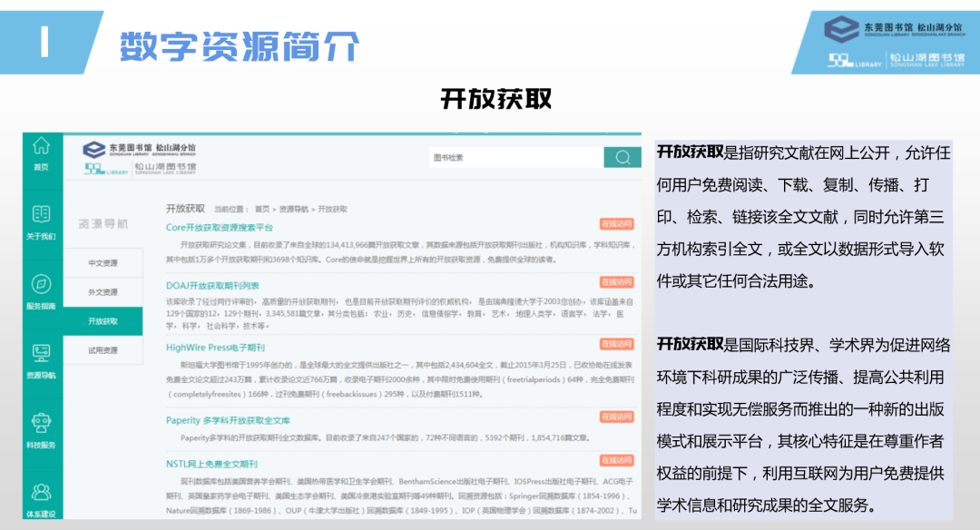Viewport: 980px width, 530px height.
Task: Switch to the 中文资源 tab
Action: [x=103, y=263]
